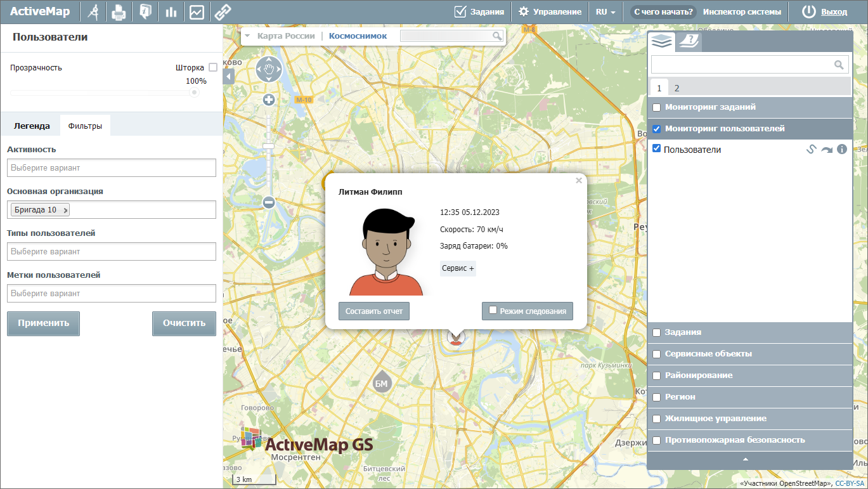The image size is (868, 489).
Task: Open the RU language dropdown
Action: [606, 12]
